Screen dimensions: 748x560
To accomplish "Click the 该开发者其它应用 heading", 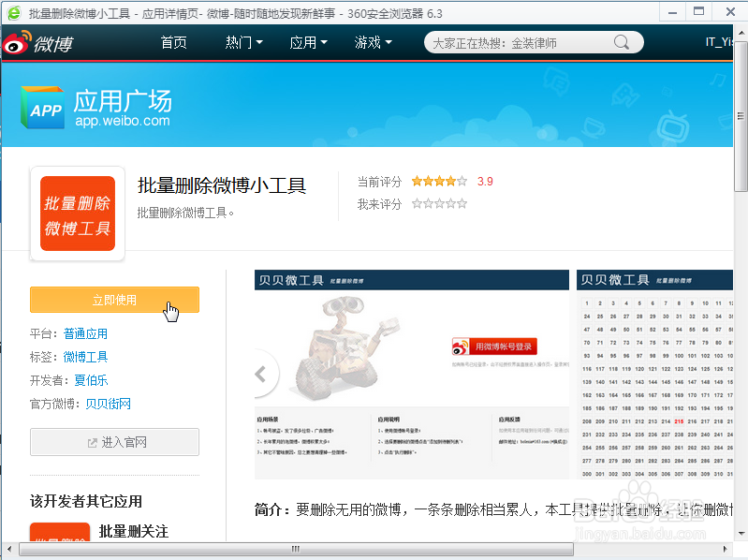I will pyautogui.click(x=86, y=501).
